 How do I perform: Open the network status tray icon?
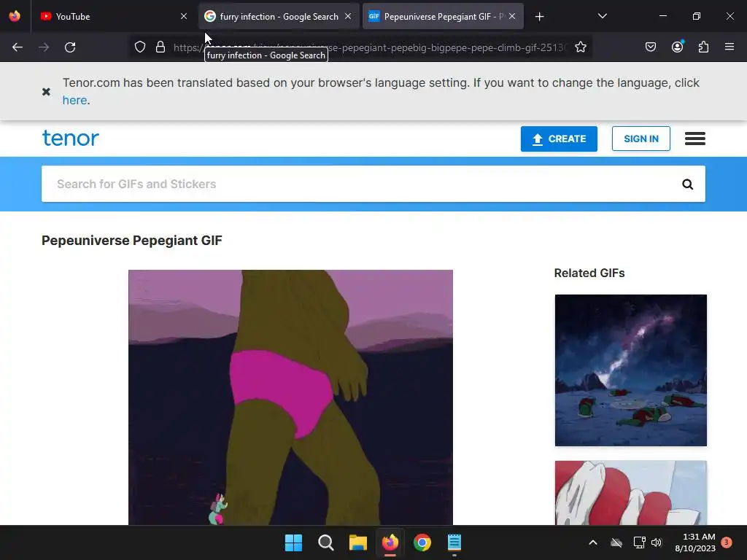[x=639, y=542]
